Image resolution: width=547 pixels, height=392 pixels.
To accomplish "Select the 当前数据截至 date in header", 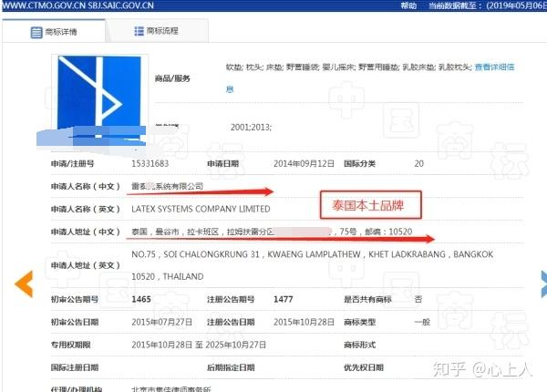I will (x=488, y=5).
